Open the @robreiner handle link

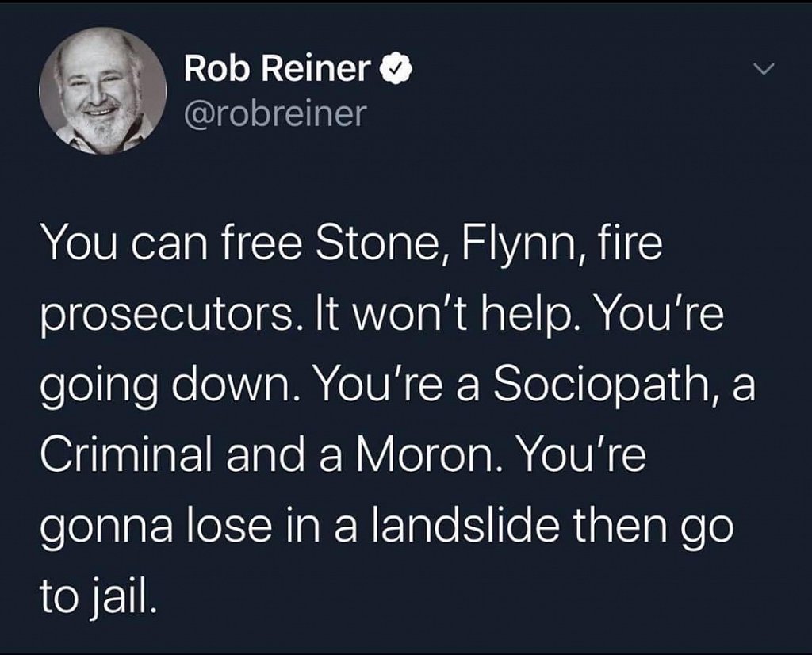pos(274,113)
